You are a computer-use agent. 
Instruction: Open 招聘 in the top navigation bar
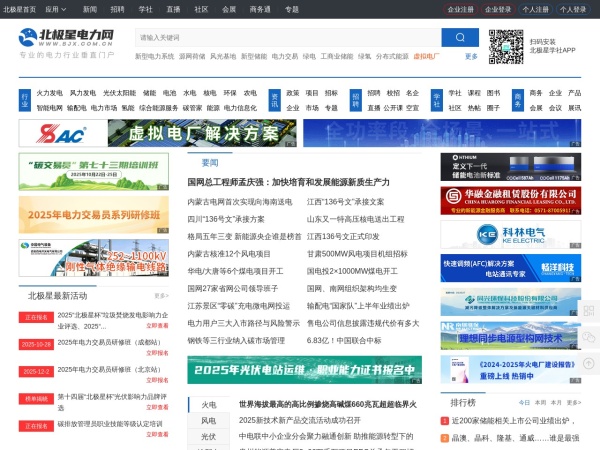117,9
